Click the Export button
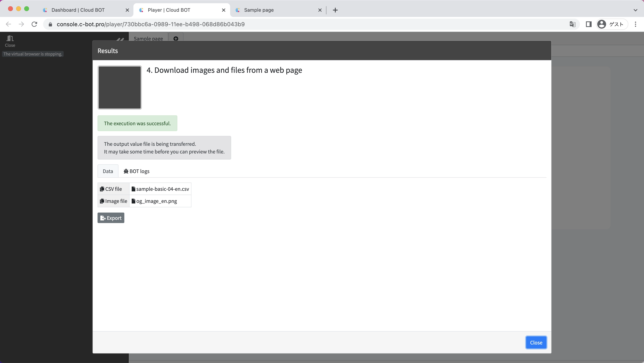The width and height of the screenshot is (644, 363). coord(111,218)
